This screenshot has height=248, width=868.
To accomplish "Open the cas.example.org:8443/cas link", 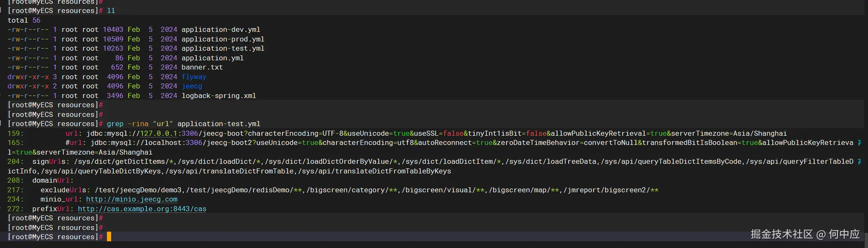I will point(142,209).
